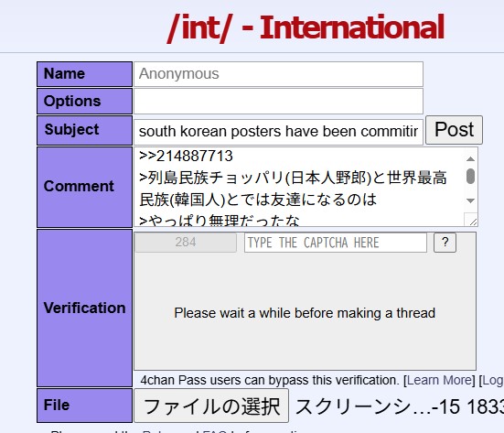504x433 pixels.
Task: Click the comment box resize handle
Action: click(473, 221)
